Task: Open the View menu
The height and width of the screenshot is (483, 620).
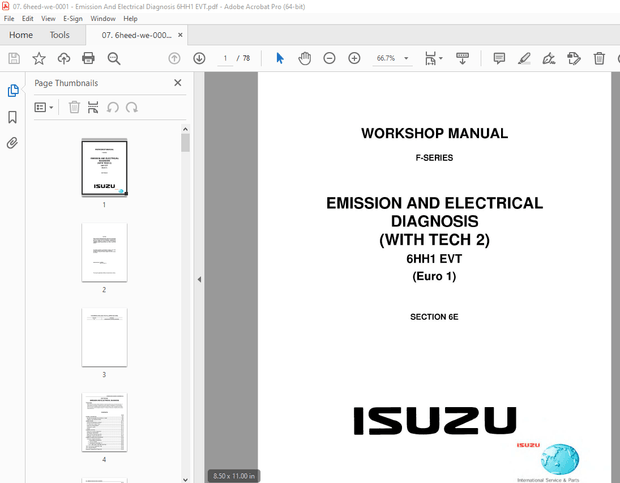Action: click(48, 19)
